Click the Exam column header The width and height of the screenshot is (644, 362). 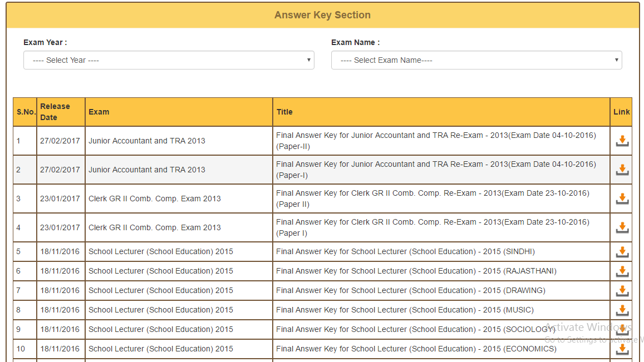(99, 112)
